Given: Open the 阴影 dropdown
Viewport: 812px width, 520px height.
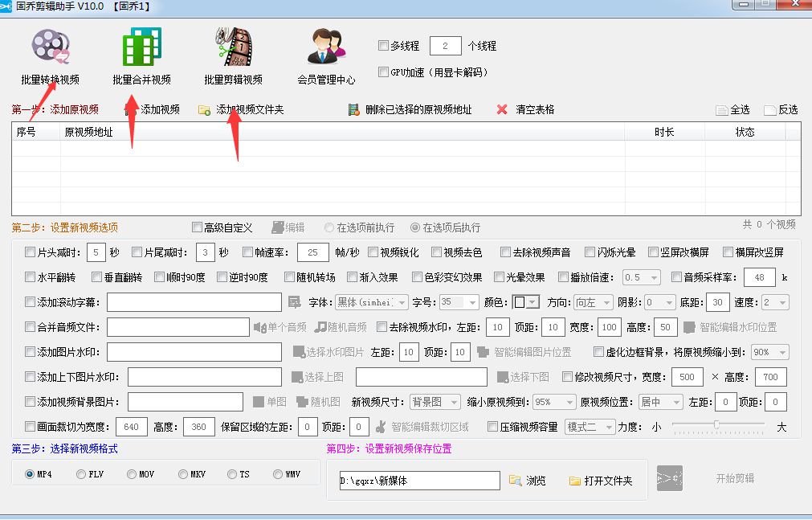Looking at the screenshot, I should [660, 301].
